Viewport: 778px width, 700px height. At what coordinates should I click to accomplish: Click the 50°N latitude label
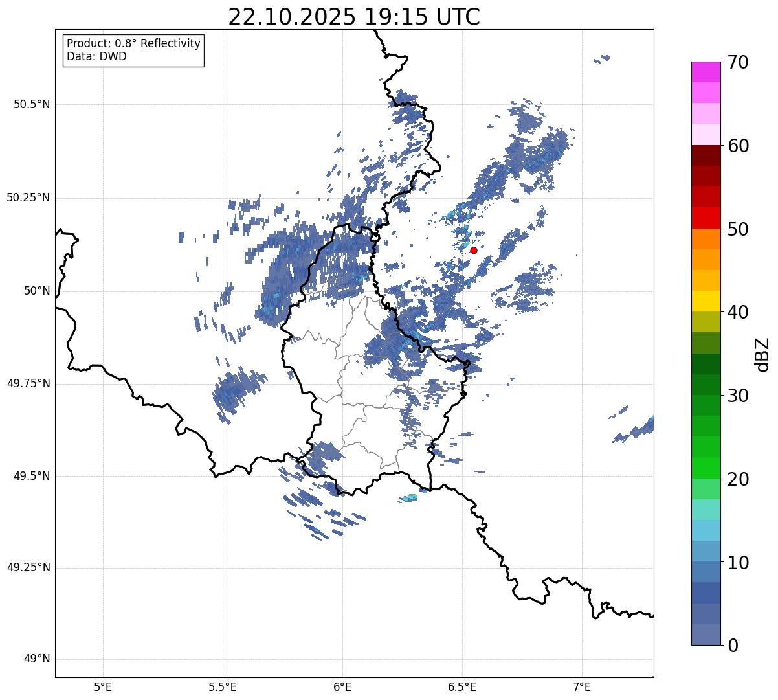click(37, 291)
